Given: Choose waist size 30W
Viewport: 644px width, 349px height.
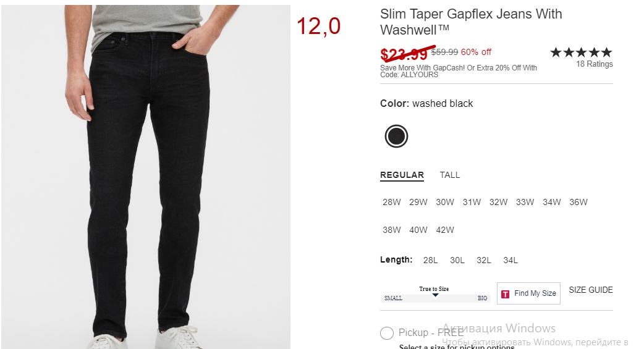Looking at the screenshot, I should (445, 202).
